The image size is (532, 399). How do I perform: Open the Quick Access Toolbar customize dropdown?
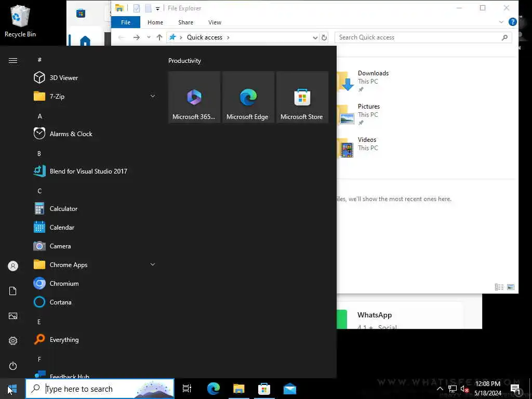coord(157,8)
